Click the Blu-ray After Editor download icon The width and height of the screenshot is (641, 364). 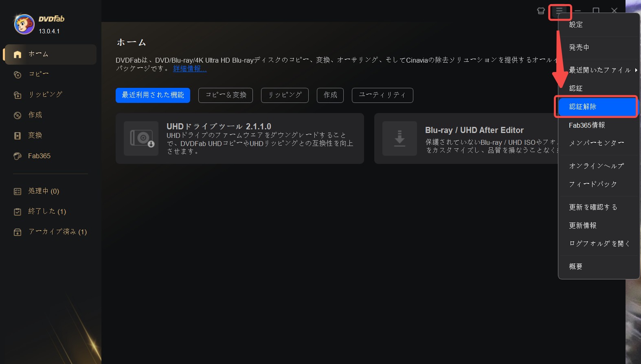click(400, 138)
